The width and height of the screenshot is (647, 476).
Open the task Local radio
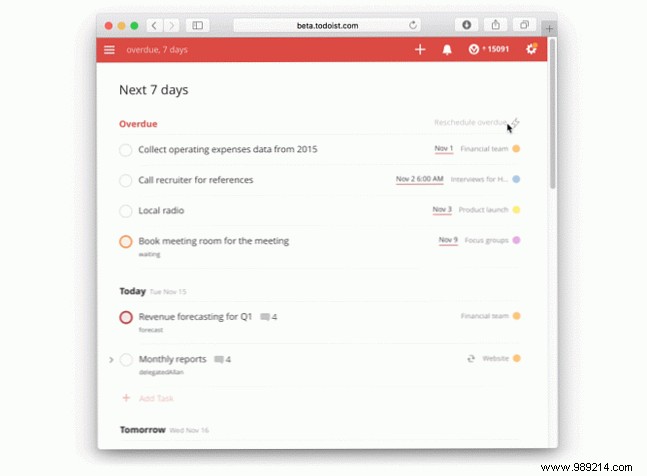coord(161,210)
